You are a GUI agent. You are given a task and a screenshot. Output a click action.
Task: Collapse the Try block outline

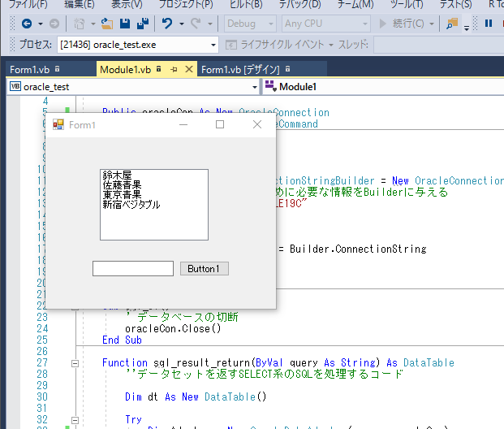pyautogui.click(x=75, y=420)
